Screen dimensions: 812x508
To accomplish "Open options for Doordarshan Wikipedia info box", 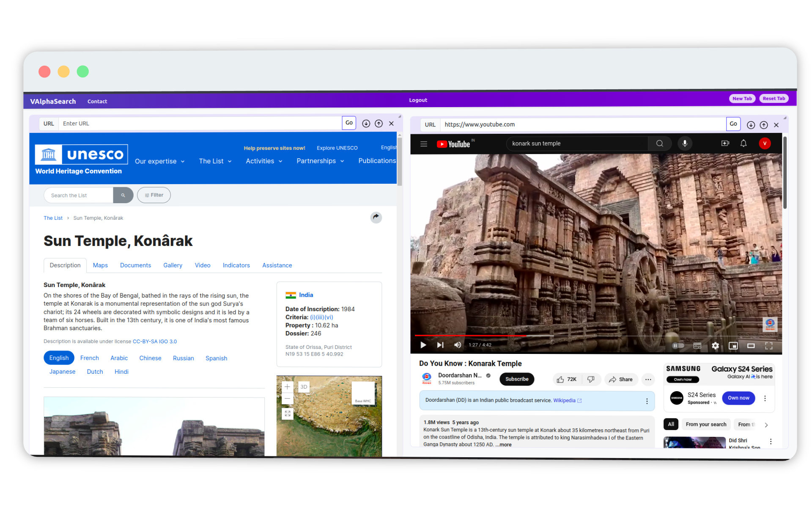I will (x=647, y=401).
